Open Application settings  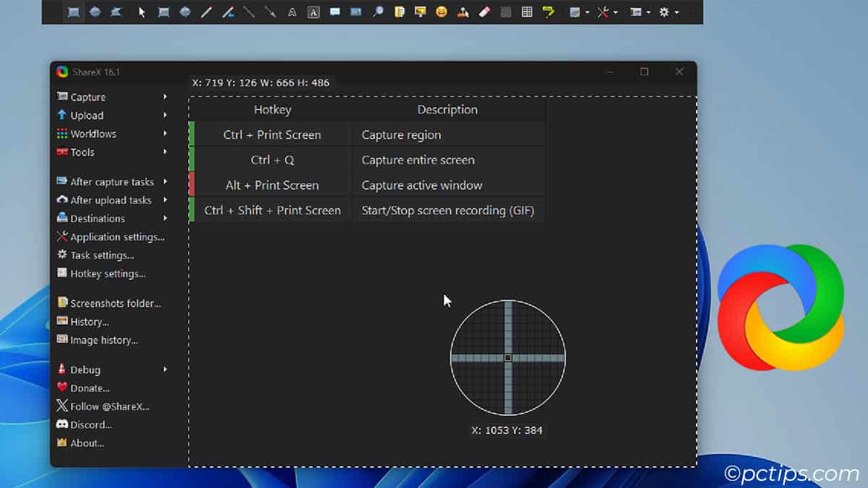tap(113, 236)
